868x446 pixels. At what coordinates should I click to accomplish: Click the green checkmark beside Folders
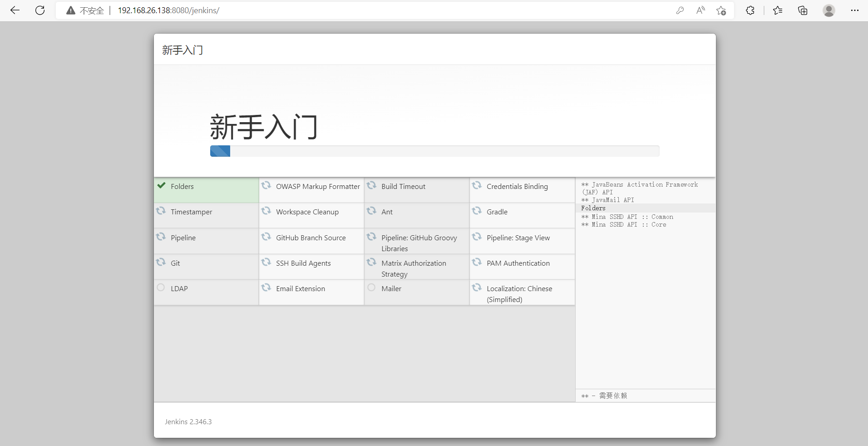[161, 185]
